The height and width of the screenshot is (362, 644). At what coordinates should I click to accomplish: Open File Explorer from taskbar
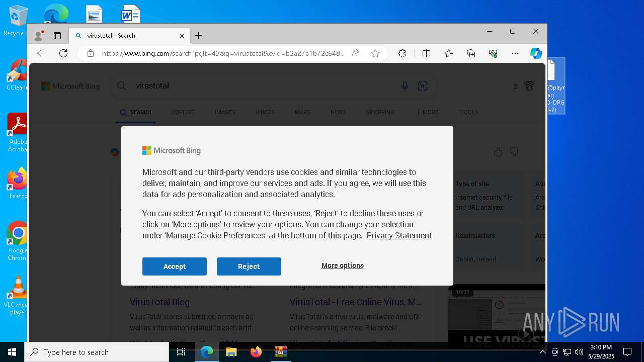tap(231, 352)
